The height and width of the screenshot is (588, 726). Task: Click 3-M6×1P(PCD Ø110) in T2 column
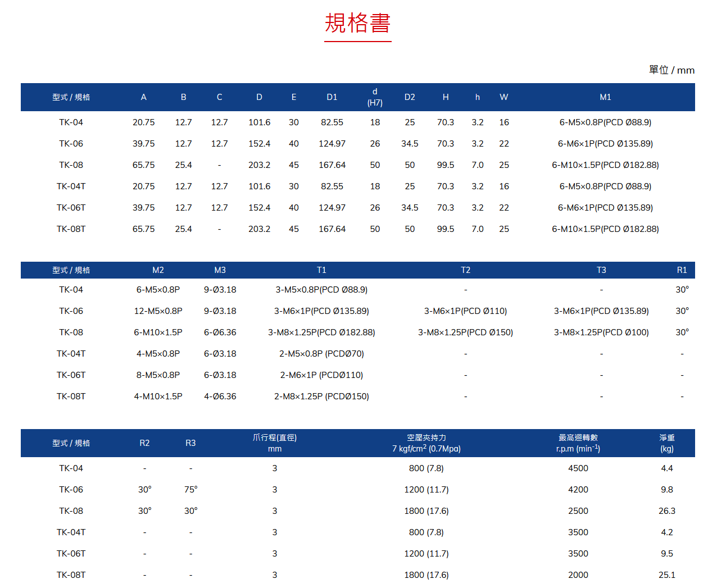pyautogui.click(x=465, y=311)
